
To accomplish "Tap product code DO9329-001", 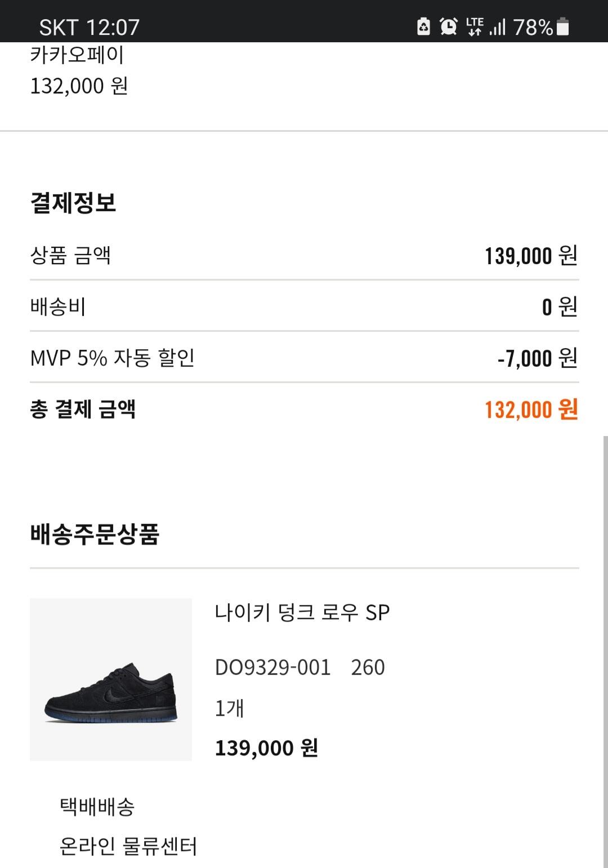I will (x=273, y=667).
